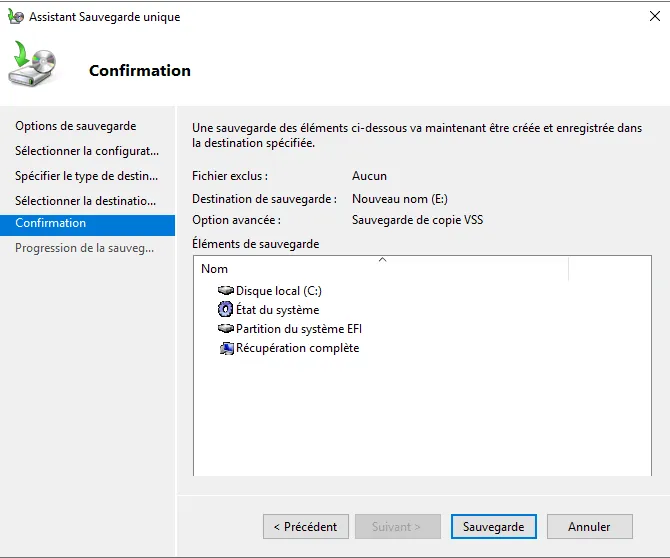Select the État du système row text
670x558 pixels.
277,310
